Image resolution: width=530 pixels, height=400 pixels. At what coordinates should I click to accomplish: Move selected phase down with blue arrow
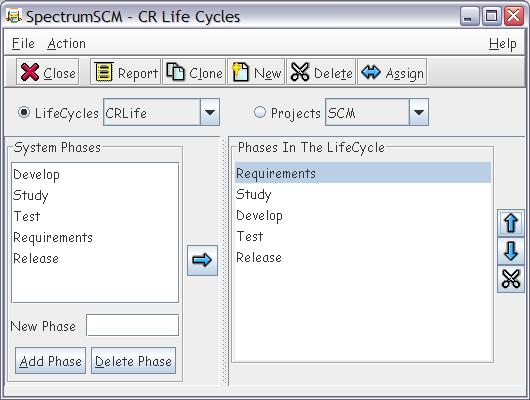[511, 251]
